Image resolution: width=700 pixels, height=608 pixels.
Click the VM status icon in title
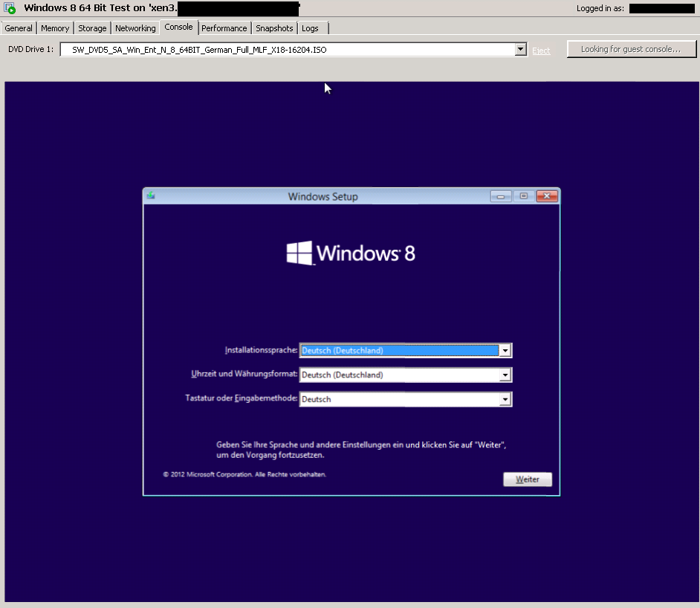coord(10,7)
